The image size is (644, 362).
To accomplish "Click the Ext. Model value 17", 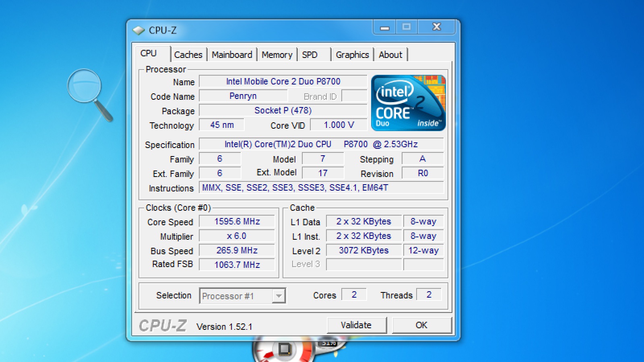I will pos(323,173).
